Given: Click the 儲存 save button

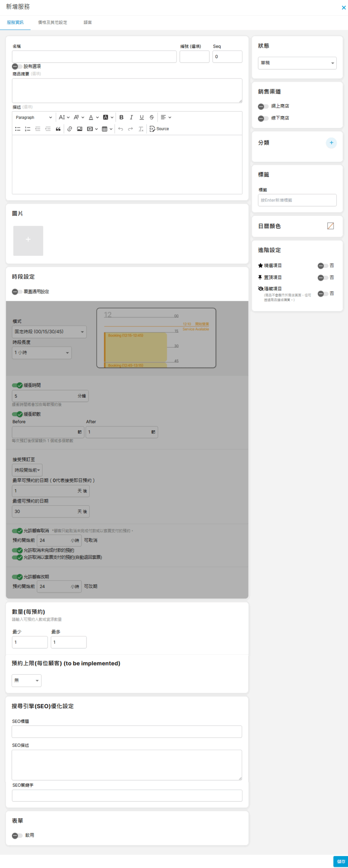Looking at the screenshot, I should [x=341, y=861].
